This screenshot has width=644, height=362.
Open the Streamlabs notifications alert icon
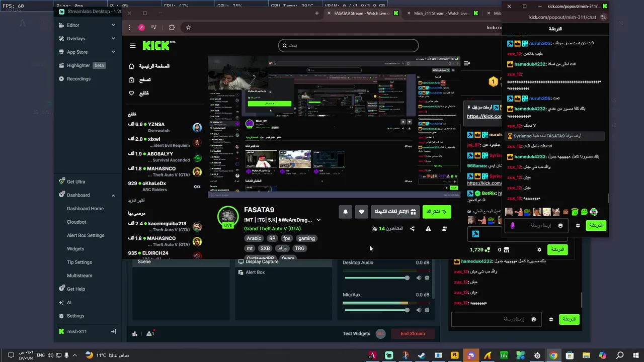tap(150, 333)
